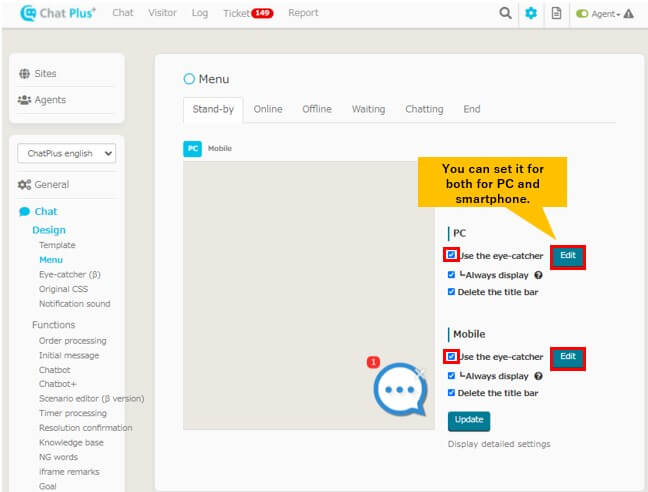Open the Template design page
This screenshot has width=648, height=492.
point(57,245)
